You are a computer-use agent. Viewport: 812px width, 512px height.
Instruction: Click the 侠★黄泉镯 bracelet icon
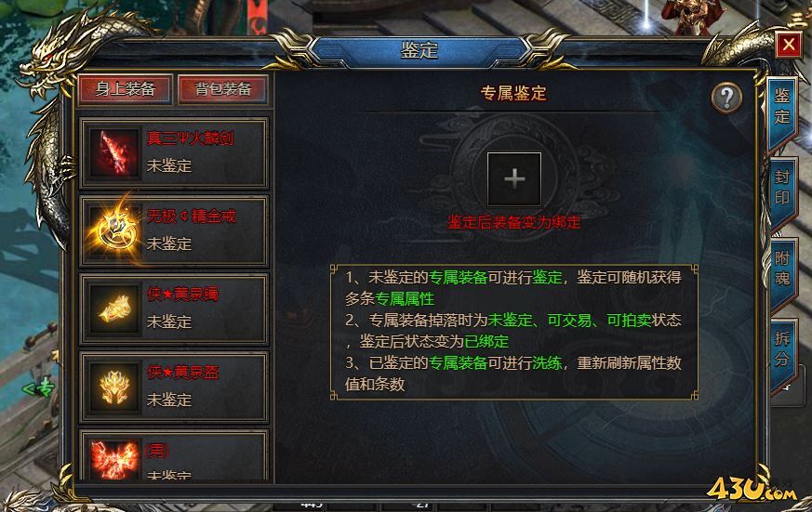click(113, 309)
